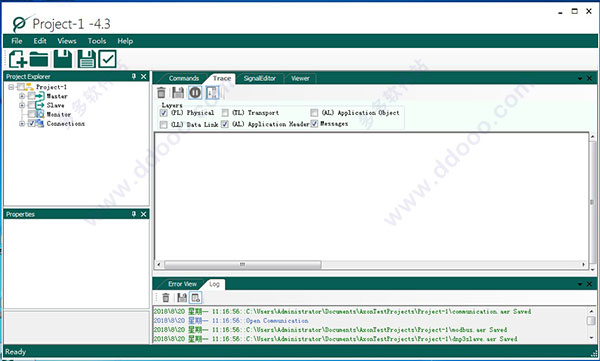Create a new project with the toolbar icon

click(18, 59)
